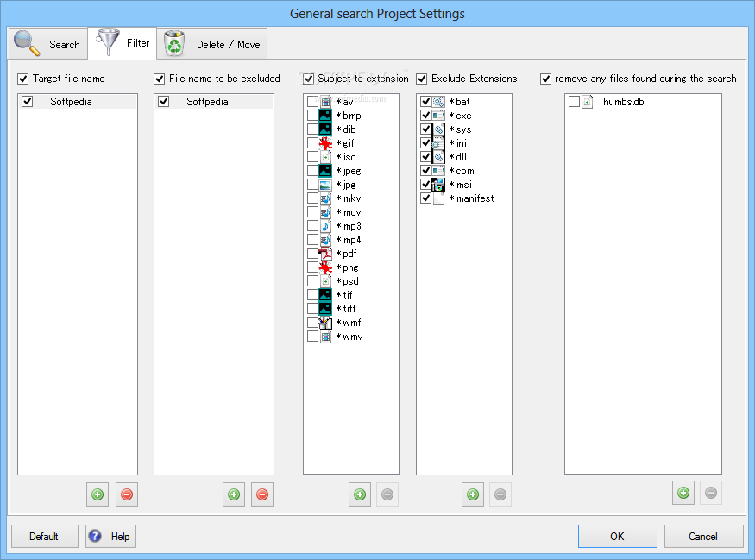Cancel the settings dialog
This screenshot has height=560, width=755.
[x=703, y=537]
